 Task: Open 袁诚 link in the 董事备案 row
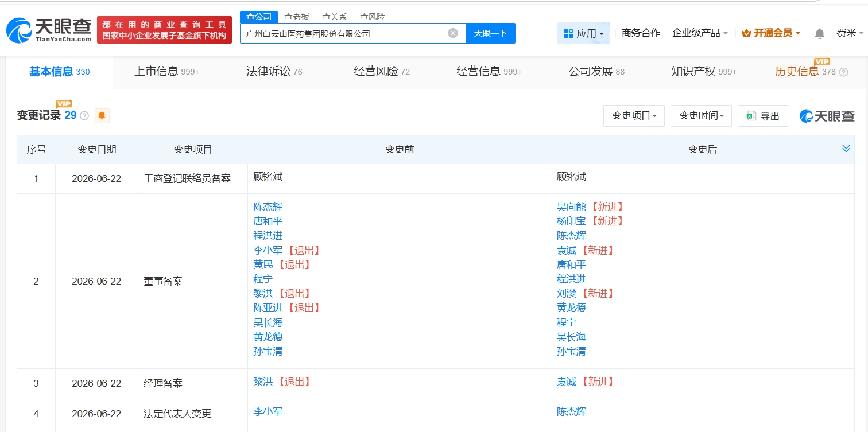(x=566, y=250)
